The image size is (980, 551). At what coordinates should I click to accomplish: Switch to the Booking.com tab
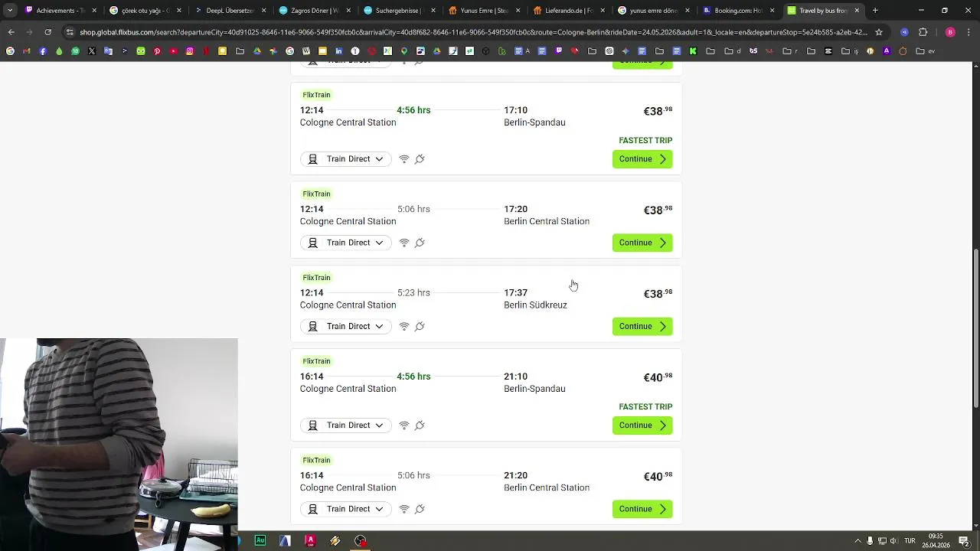[737, 11]
